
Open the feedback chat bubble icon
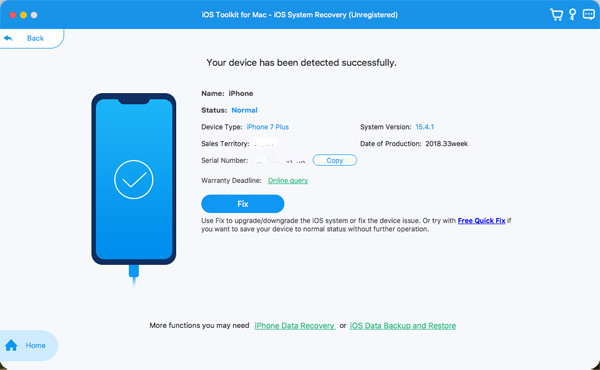589,15
